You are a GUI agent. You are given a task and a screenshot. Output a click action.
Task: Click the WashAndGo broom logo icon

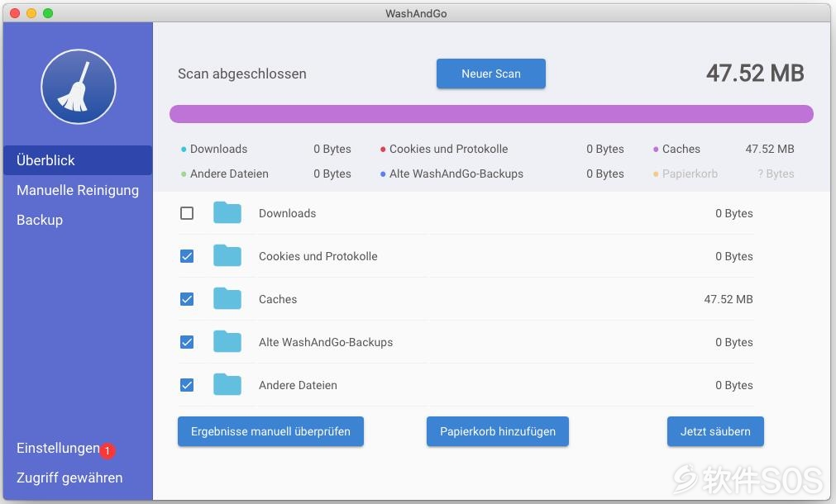coord(79,87)
